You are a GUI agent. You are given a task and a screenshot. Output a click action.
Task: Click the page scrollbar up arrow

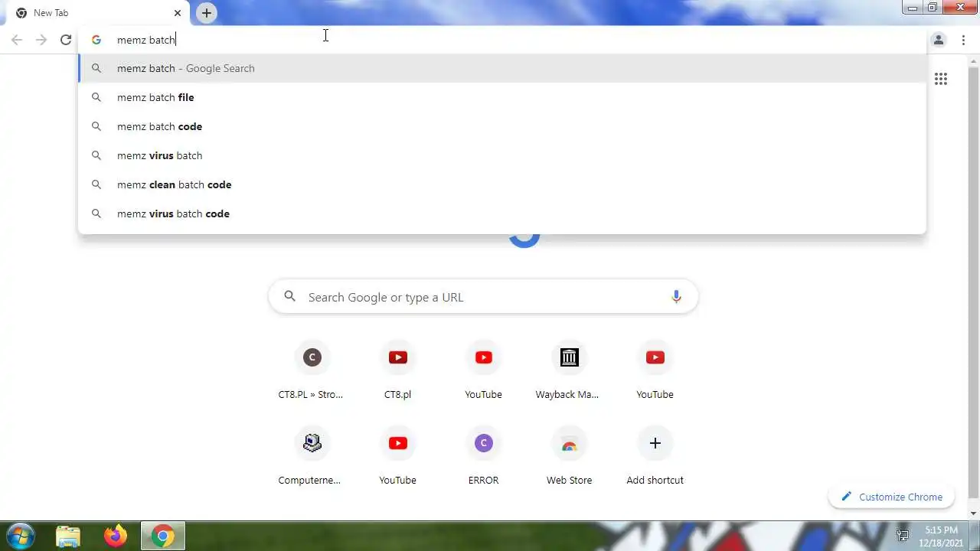pyautogui.click(x=974, y=60)
